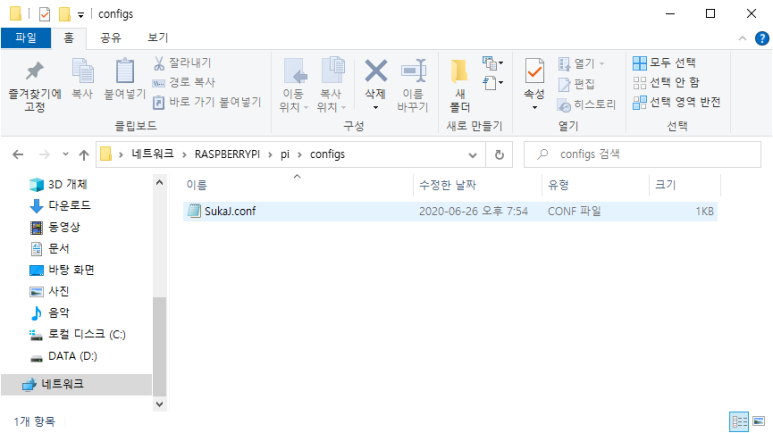
Task: Click pi in the address path
Action: [x=285, y=154]
